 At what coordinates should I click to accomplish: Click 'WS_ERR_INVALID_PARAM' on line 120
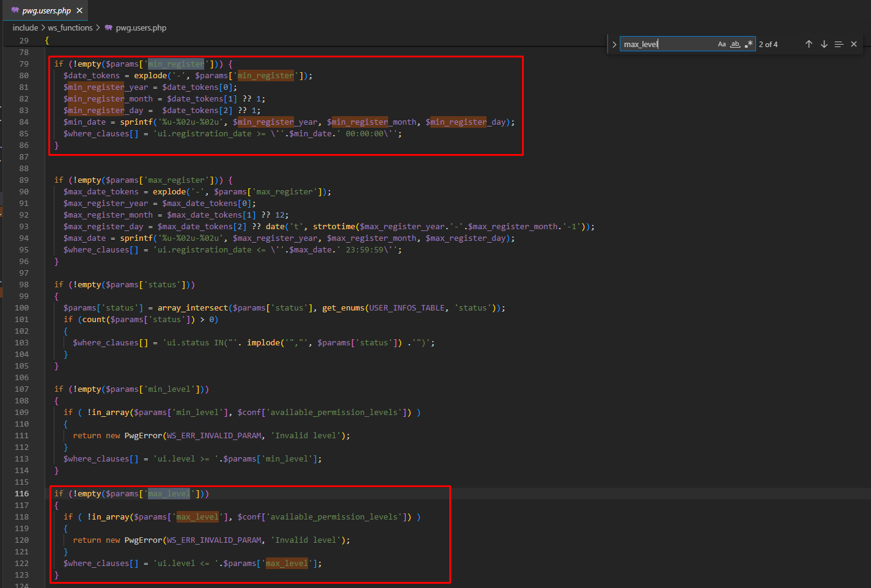[x=214, y=540]
